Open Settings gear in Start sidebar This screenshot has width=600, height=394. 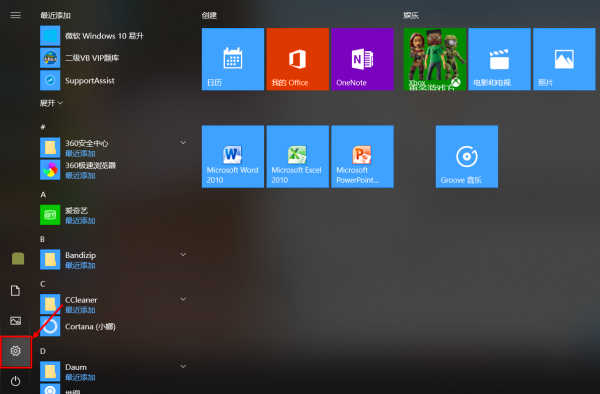tap(15, 351)
